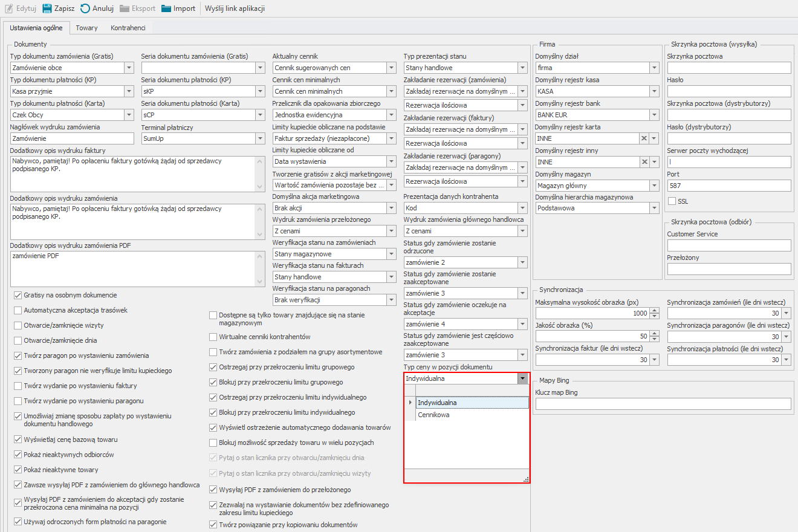Image resolution: width=798 pixels, height=532 pixels.
Task: Click the Eksport folder icon
Action: [x=125, y=8]
